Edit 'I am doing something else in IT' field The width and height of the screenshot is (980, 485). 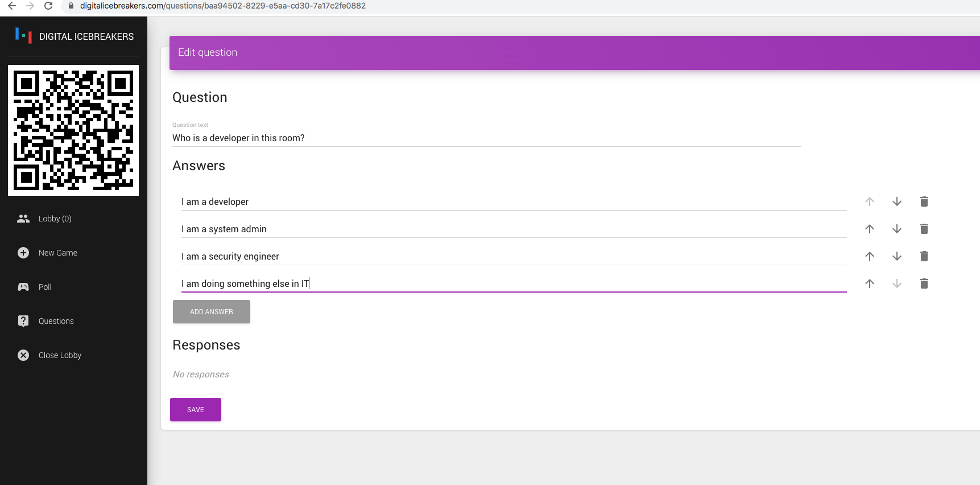(514, 283)
